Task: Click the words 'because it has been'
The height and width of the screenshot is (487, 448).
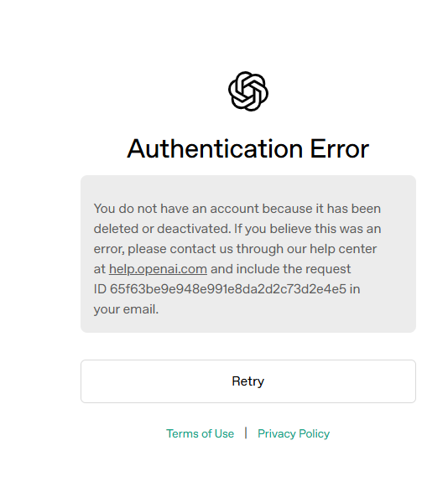Action: pos(321,209)
